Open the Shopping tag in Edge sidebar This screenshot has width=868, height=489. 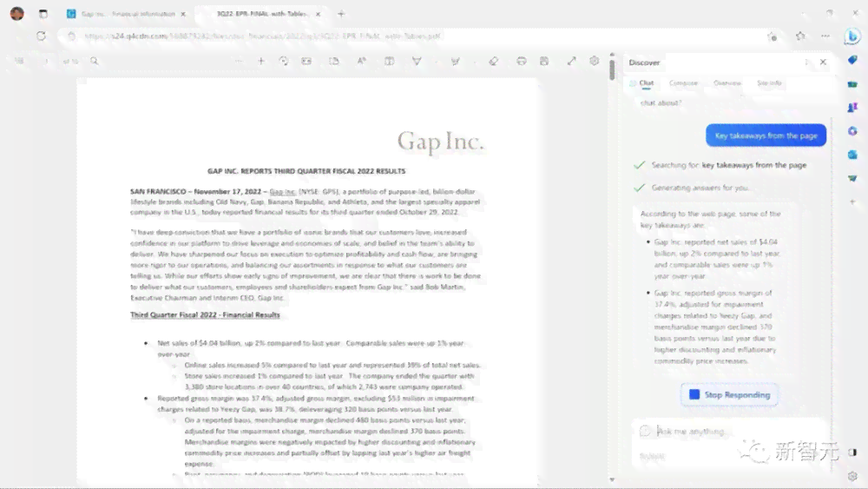click(852, 60)
